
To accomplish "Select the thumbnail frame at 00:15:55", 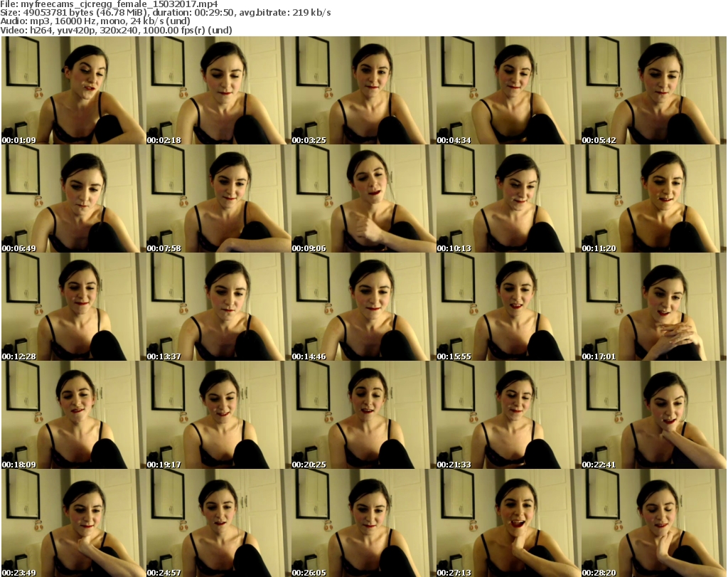I will (508, 307).
